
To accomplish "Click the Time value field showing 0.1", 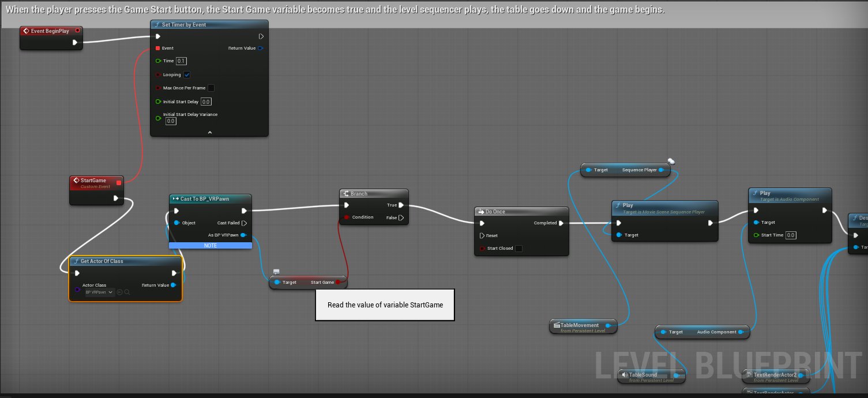I will point(182,61).
